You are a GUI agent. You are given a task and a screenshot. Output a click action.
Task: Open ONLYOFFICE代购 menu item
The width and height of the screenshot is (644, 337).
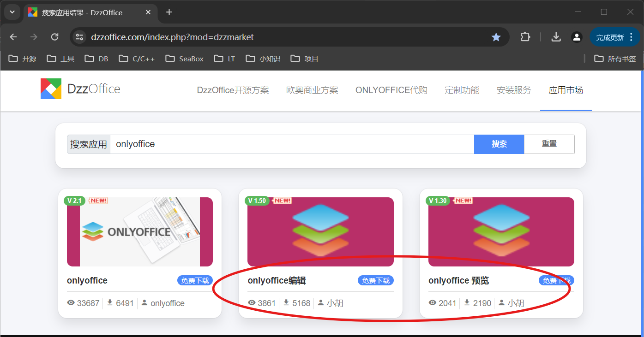[391, 90]
